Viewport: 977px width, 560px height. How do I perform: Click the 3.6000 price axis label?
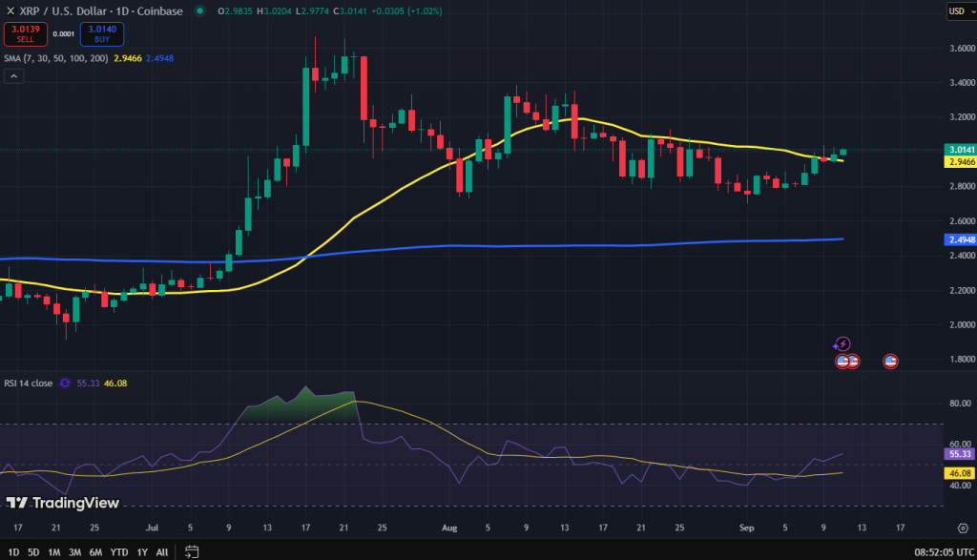tap(963, 48)
